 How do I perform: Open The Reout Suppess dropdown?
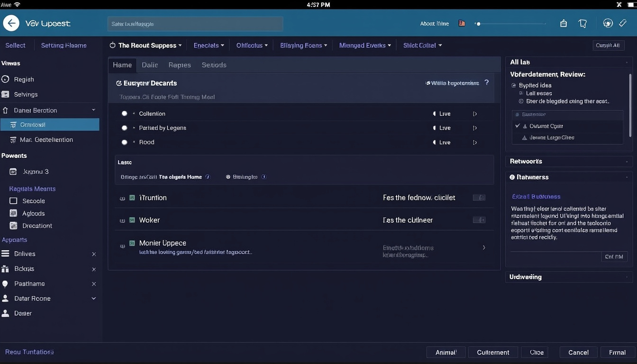[146, 45]
